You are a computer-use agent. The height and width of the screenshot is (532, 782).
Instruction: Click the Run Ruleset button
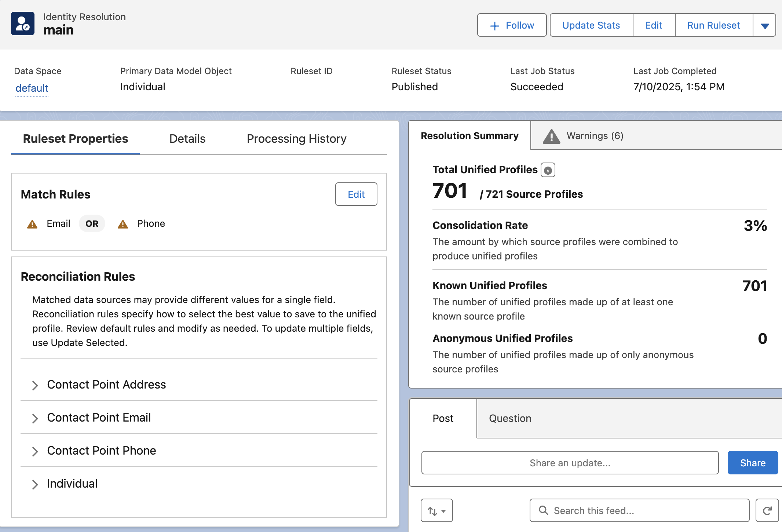(x=713, y=25)
